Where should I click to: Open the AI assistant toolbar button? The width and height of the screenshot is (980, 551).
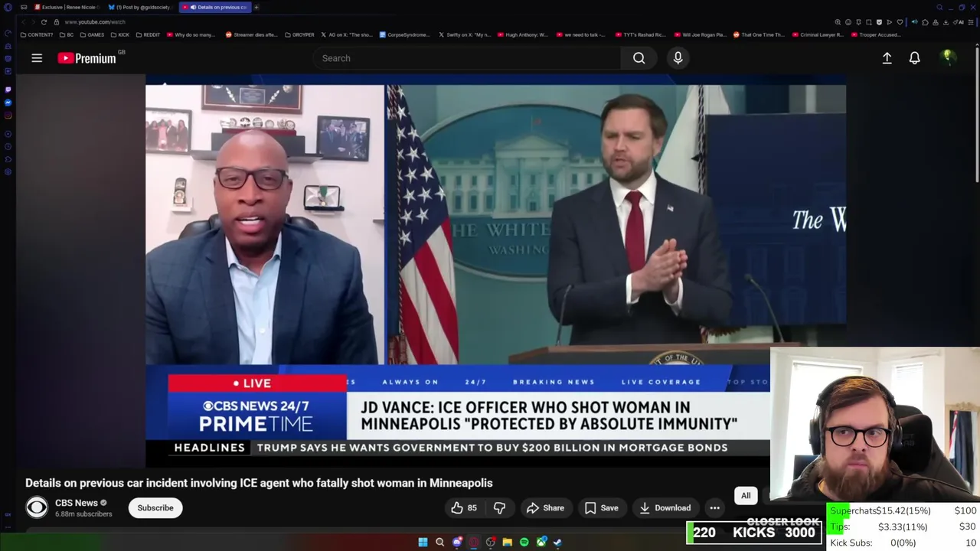click(x=960, y=22)
